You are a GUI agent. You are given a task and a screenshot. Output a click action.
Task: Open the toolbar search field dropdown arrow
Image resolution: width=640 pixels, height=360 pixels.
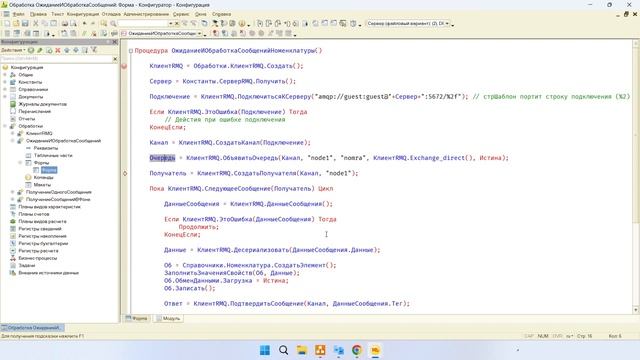171,24
